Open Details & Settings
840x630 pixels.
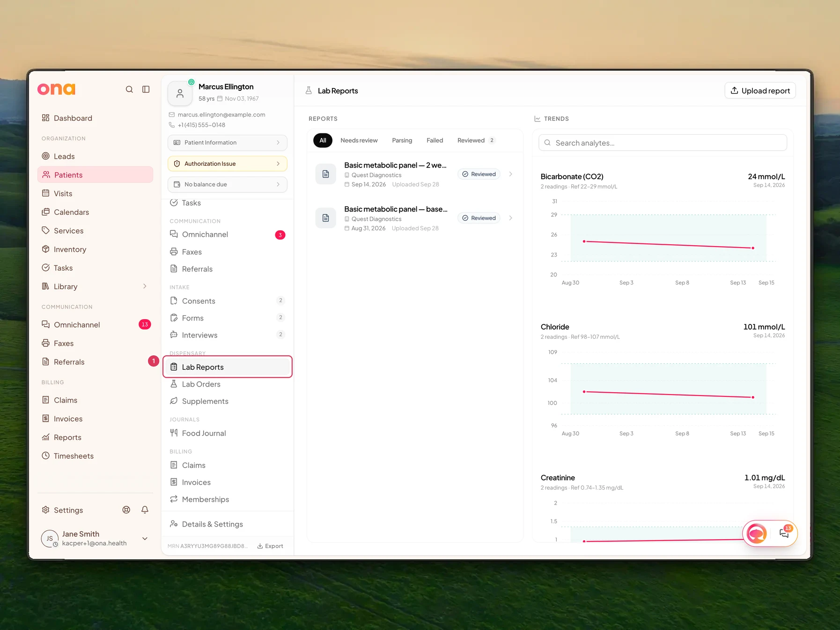point(228,524)
